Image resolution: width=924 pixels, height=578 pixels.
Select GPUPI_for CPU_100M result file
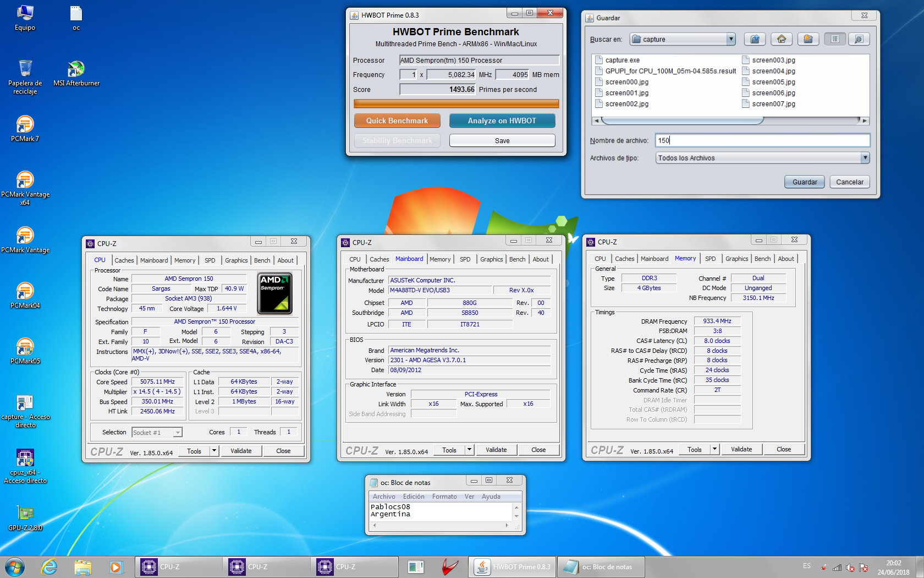pyautogui.click(x=666, y=71)
